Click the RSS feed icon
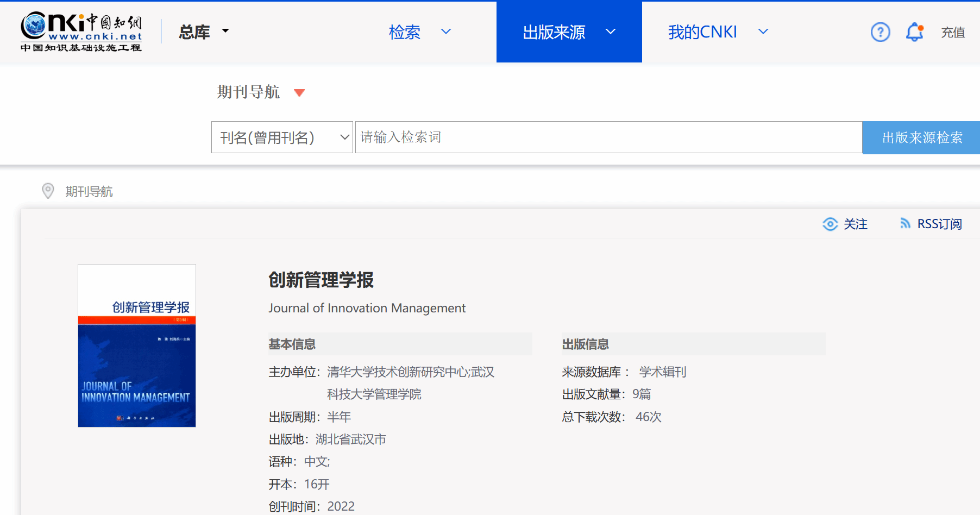980x515 pixels. click(904, 223)
